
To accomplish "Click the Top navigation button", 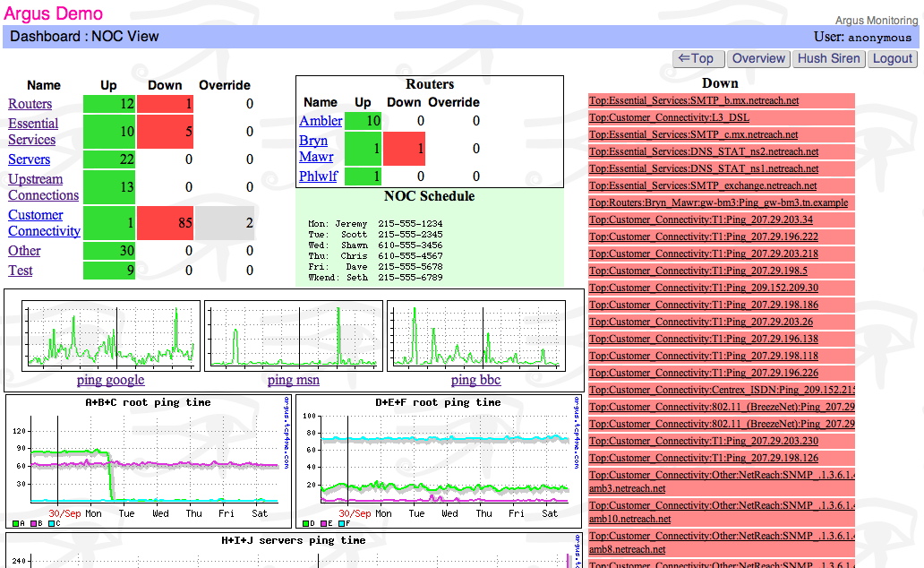I will pyautogui.click(x=697, y=58).
